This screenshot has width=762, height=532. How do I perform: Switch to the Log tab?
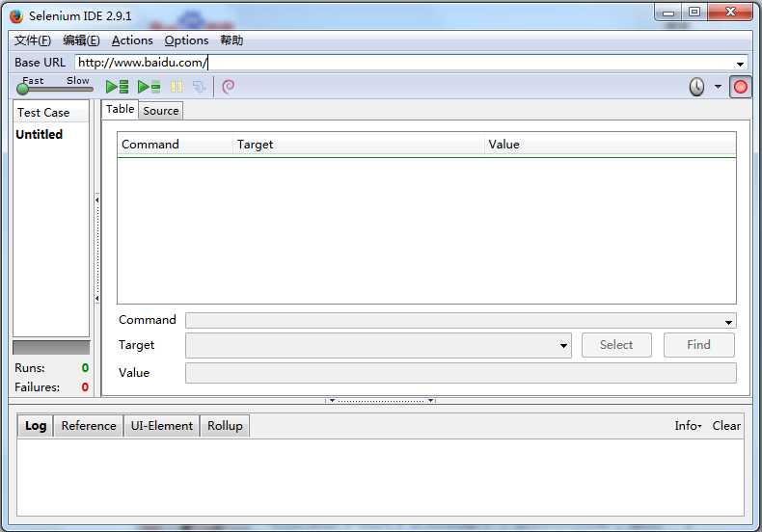tap(36, 426)
